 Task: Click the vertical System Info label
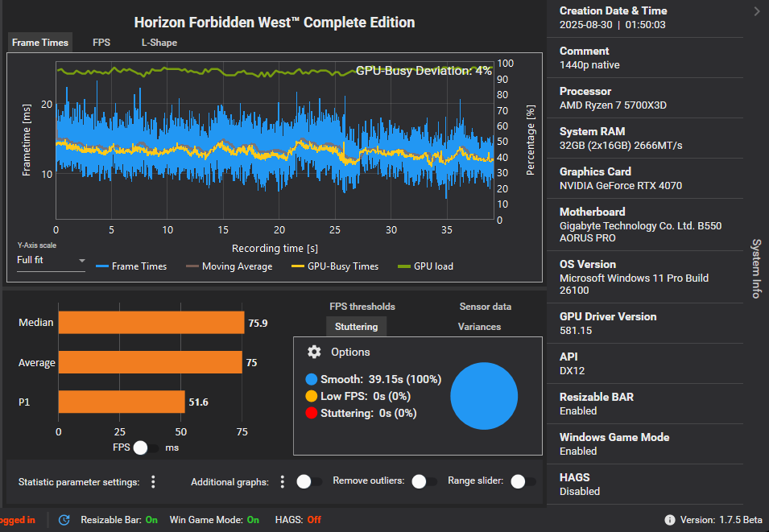point(757,269)
